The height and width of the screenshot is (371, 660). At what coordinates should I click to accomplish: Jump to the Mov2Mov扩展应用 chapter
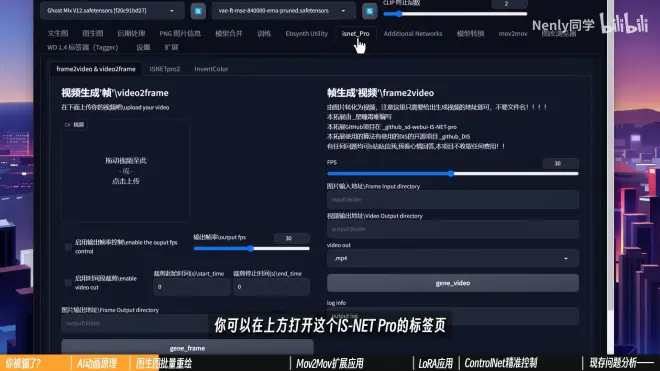pos(330,363)
